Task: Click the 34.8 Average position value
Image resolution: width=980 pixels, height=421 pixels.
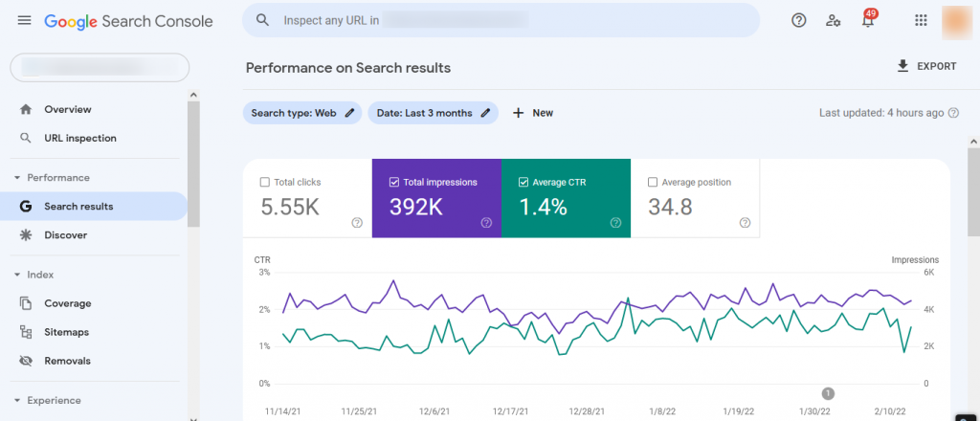Action: click(x=670, y=207)
